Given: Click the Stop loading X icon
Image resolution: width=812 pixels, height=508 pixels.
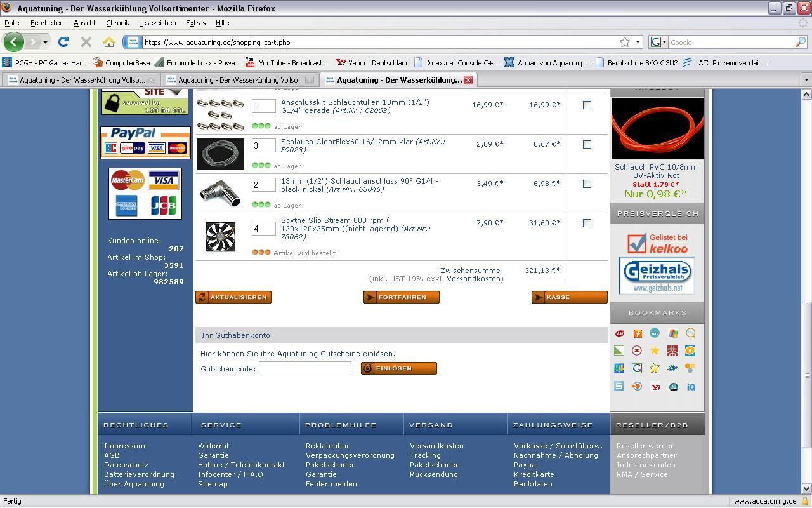Looking at the screenshot, I should [x=86, y=42].
